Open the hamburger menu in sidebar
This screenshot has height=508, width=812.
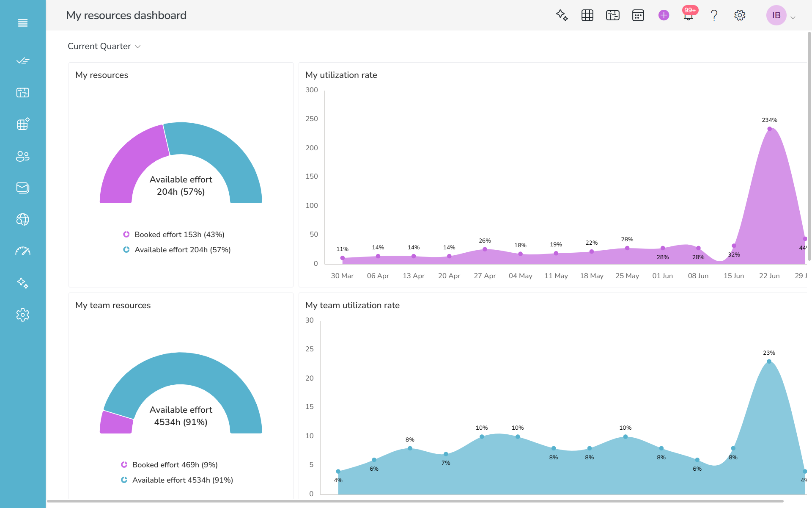coord(23,23)
